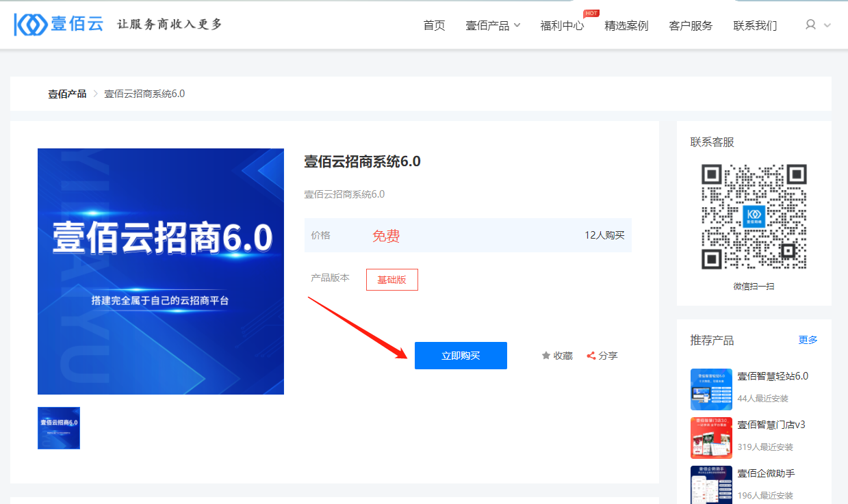Click the 壹佰云招商系统6.0 product title

coord(362,161)
